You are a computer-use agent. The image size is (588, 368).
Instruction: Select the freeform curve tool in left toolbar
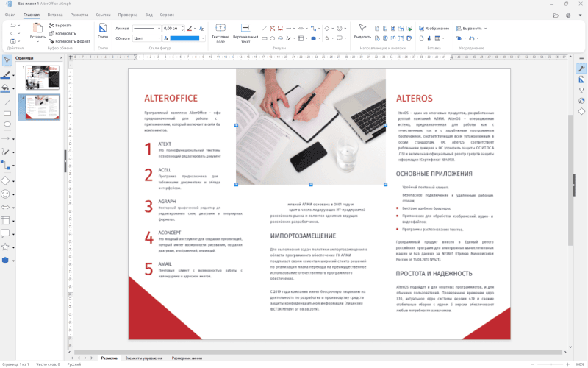point(5,152)
